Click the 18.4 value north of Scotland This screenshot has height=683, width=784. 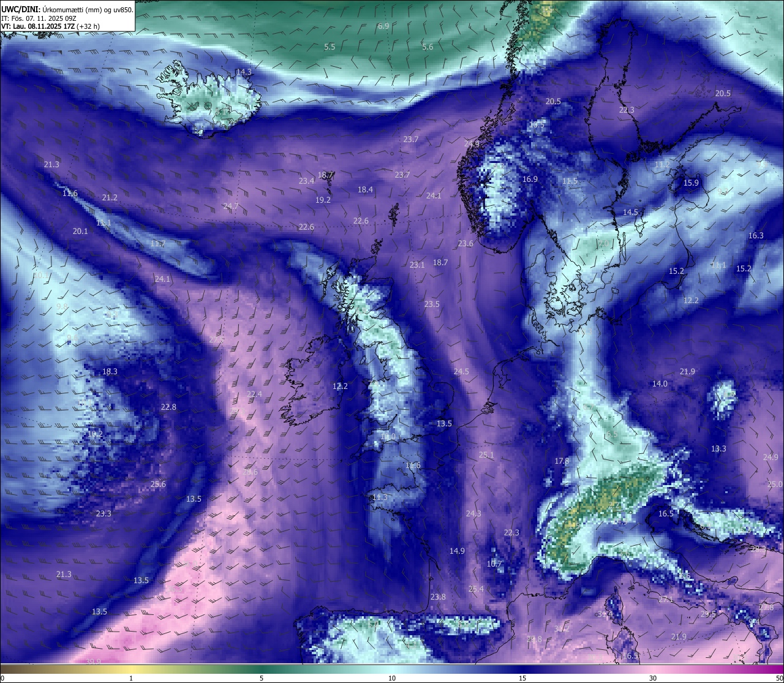pos(365,190)
